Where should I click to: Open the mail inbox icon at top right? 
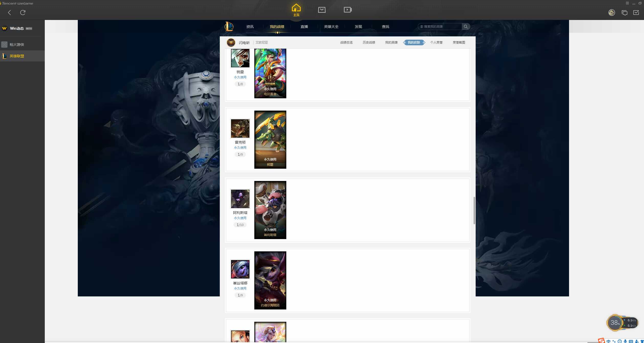click(x=636, y=13)
